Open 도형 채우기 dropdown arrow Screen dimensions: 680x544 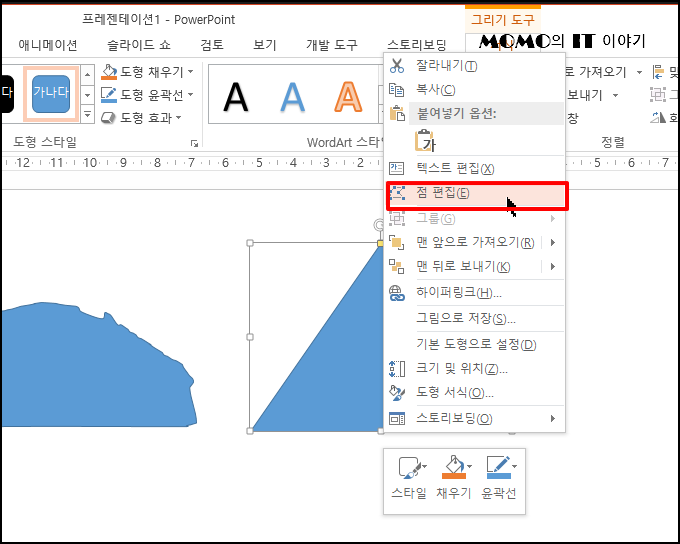190,72
